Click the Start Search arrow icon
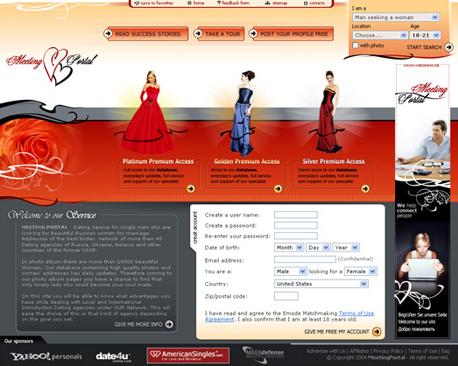The height and width of the screenshot is (366, 458). coord(449,47)
